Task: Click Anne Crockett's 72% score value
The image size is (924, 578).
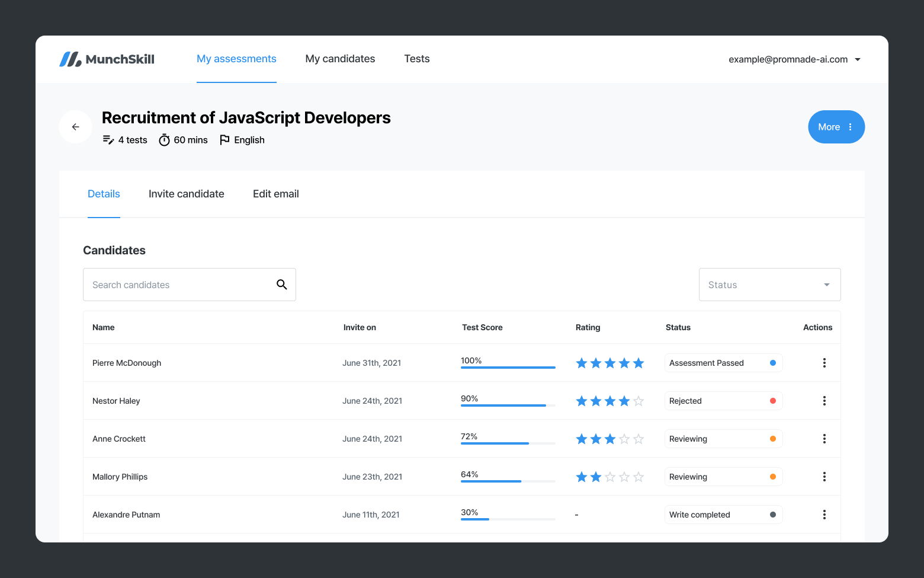Action: click(469, 436)
